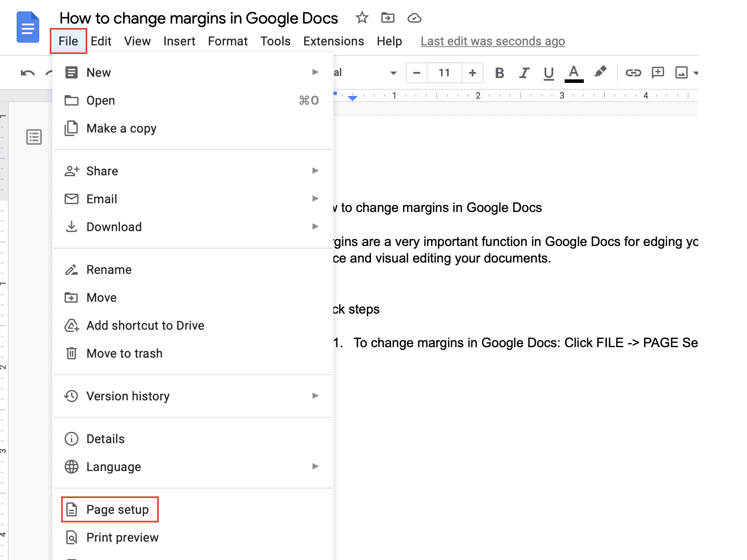Check cloud save status icon
The height and width of the screenshot is (560, 747).
tap(414, 18)
